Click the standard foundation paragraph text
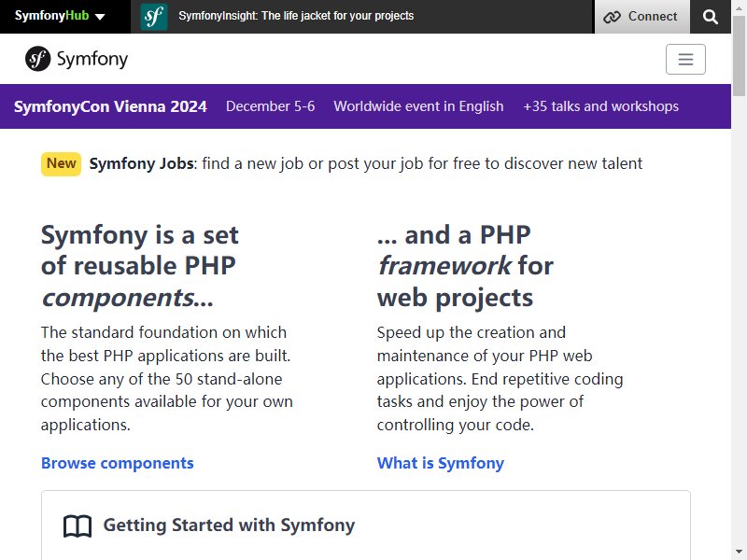747x560 pixels. click(x=167, y=379)
